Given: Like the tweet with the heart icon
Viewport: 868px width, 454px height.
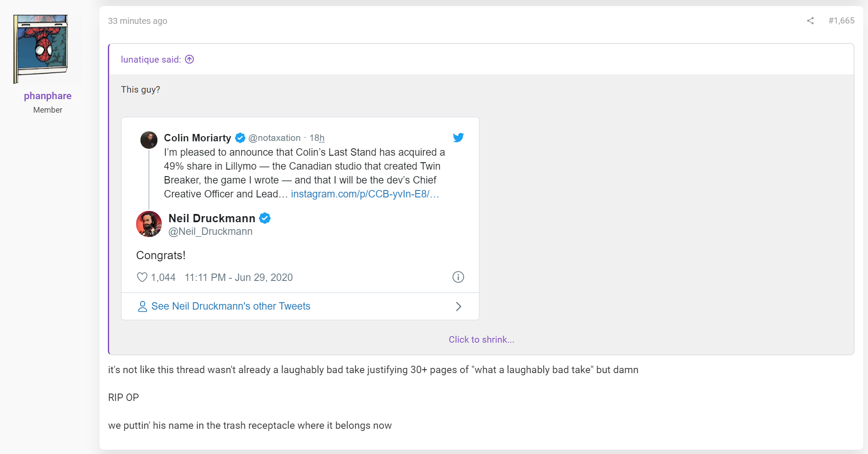Looking at the screenshot, I should (142, 277).
